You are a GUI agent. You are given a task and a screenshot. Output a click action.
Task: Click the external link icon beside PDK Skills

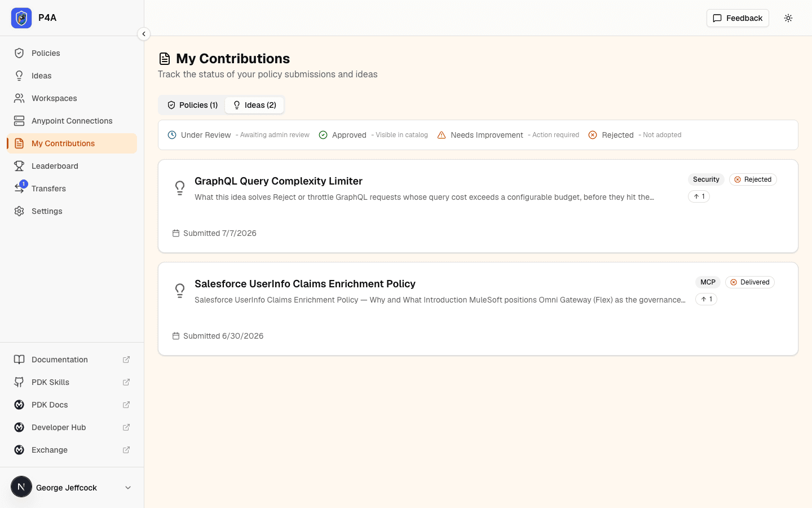click(126, 382)
